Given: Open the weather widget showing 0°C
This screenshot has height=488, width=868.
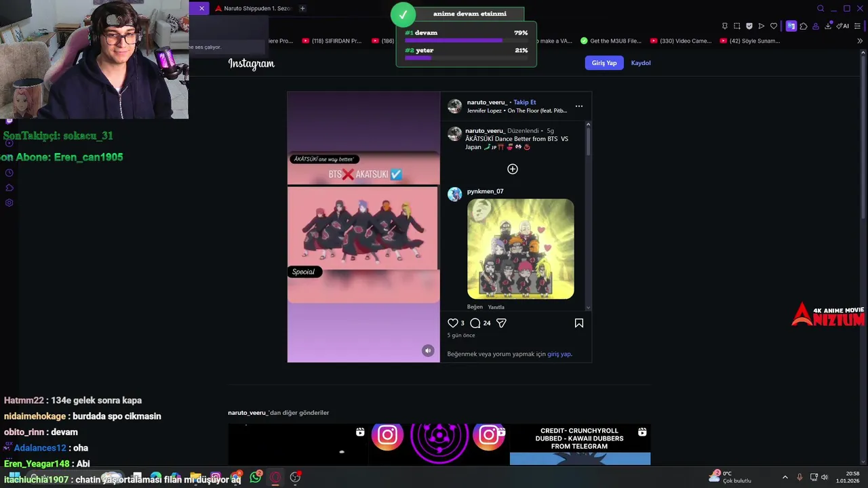Looking at the screenshot, I should point(730,477).
